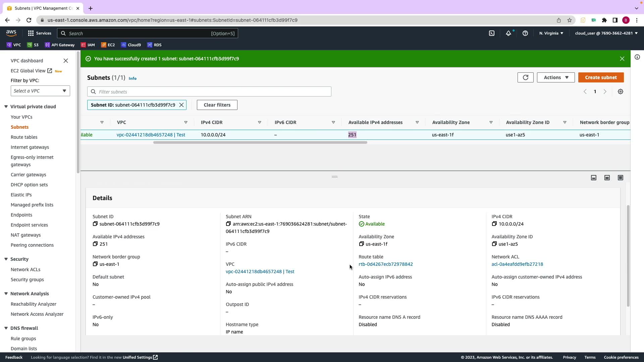The height and width of the screenshot is (362, 644).
Task: Open route table rtb-0d4267ecb72978842 link
Action: coord(386,264)
